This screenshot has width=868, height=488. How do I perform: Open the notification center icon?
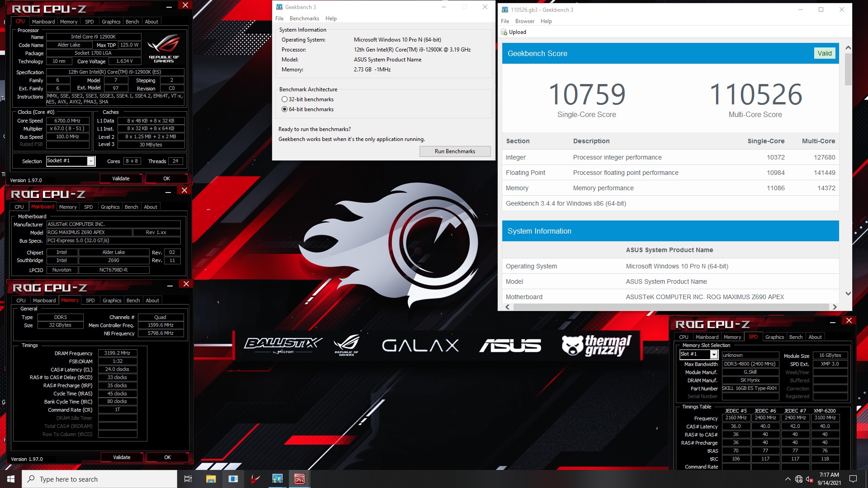(853, 479)
